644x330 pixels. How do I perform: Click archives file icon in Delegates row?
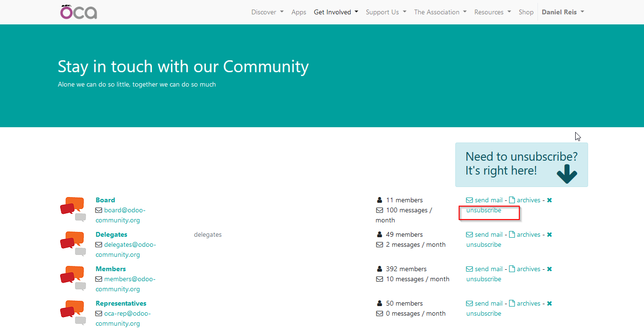click(x=512, y=235)
